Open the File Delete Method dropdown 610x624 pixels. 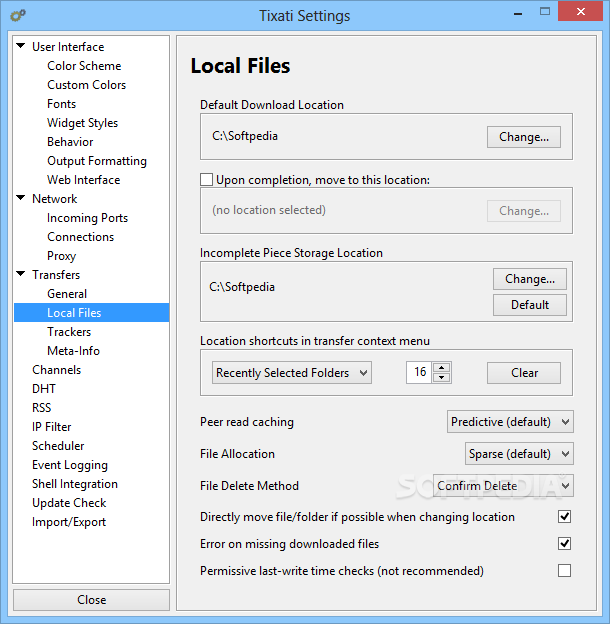coord(503,486)
